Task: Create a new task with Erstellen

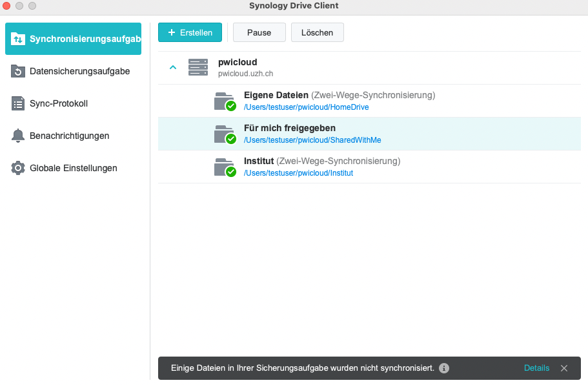Action: click(x=190, y=33)
